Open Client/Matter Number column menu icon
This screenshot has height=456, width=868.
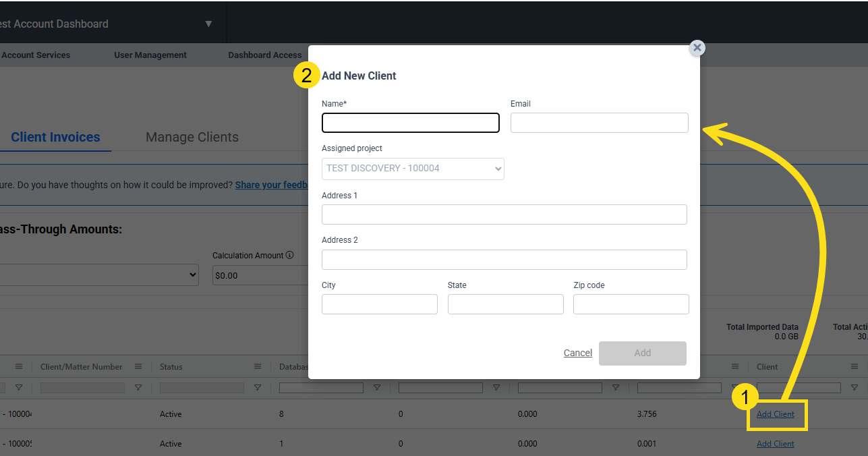point(138,366)
